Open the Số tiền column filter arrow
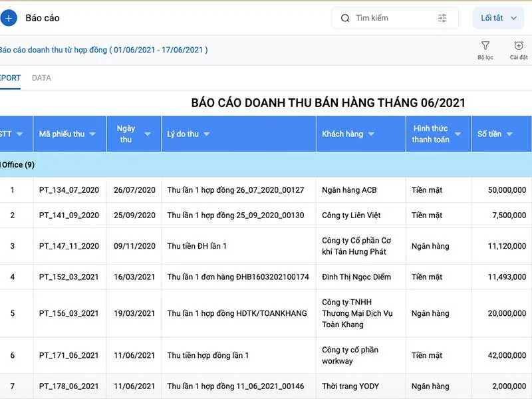This screenshot has width=532, height=399. point(509,134)
